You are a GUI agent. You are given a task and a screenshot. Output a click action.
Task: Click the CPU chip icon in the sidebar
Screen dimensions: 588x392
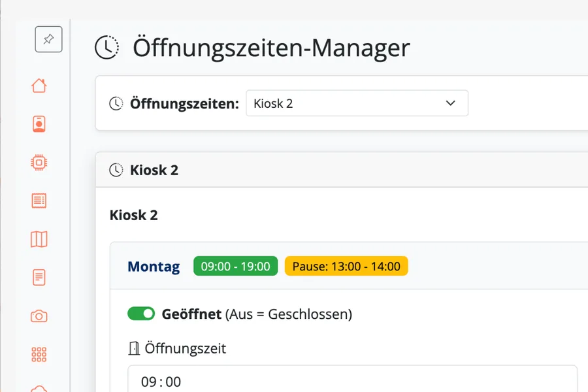coord(39,162)
